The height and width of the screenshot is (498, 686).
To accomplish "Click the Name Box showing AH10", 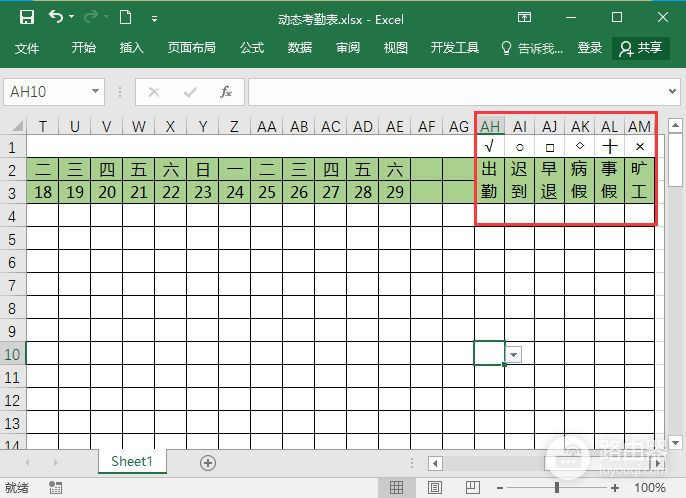I will [47, 92].
